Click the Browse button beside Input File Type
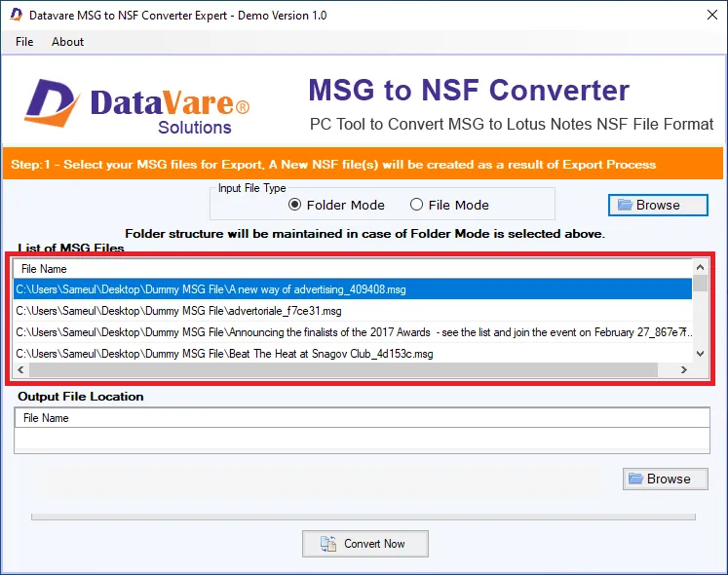This screenshot has width=728, height=575. pyautogui.click(x=658, y=205)
